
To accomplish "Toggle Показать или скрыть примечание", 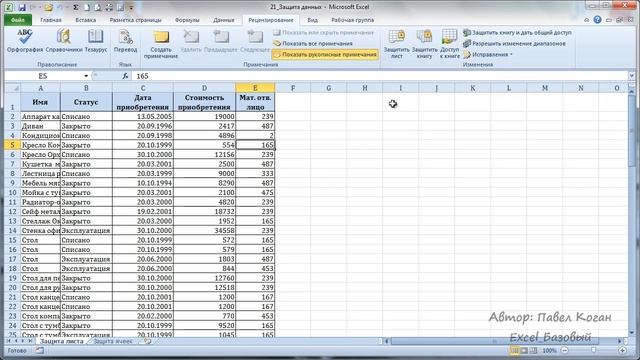I will coord(323,32).
